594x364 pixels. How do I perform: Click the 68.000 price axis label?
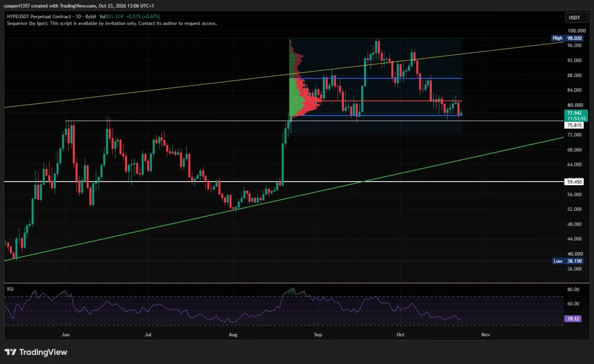tap(575, 150)
